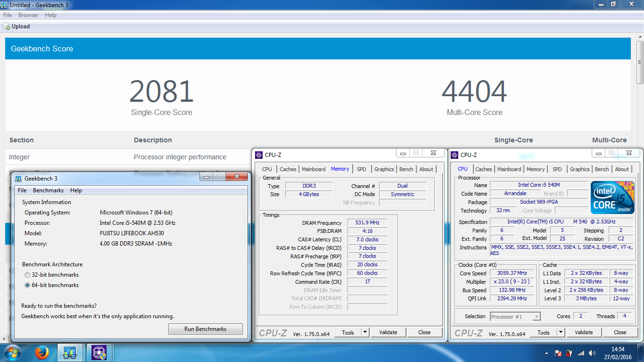Screen dimensions: 644x362
Task: Switch to Graphics tab in processor CPU-Z window
Action: 580,169
